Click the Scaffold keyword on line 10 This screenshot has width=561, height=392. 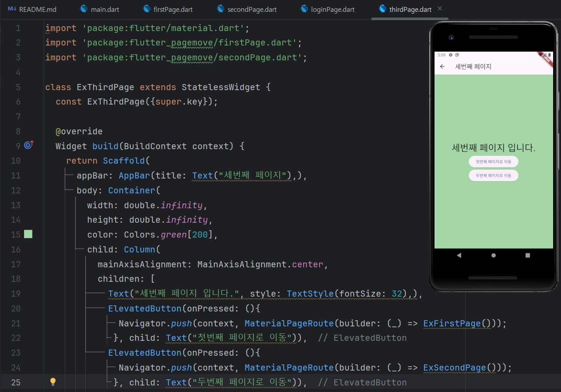(x=124, y=161)
